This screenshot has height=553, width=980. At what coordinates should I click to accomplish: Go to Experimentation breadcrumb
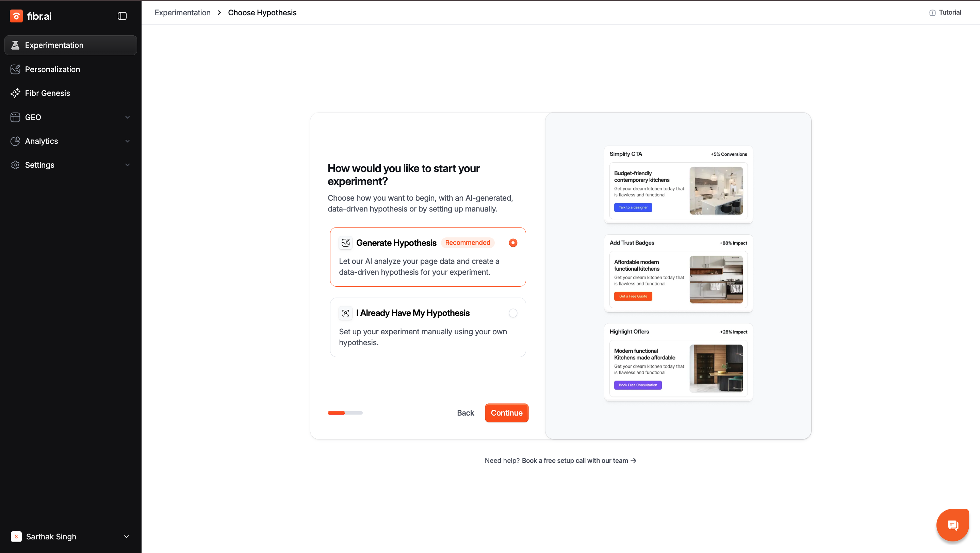pyautogui.click(x=182, y=13)
